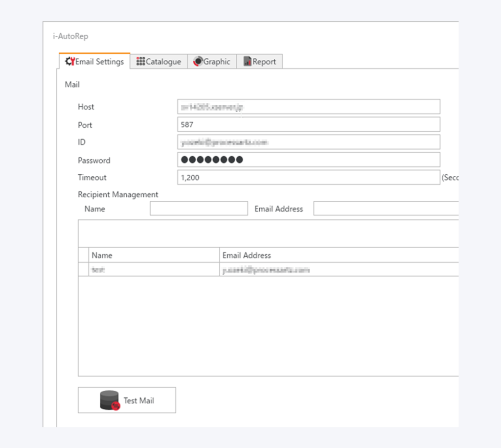Sort by the Name column header
501x448 pixels.
(x=154, y=255)
